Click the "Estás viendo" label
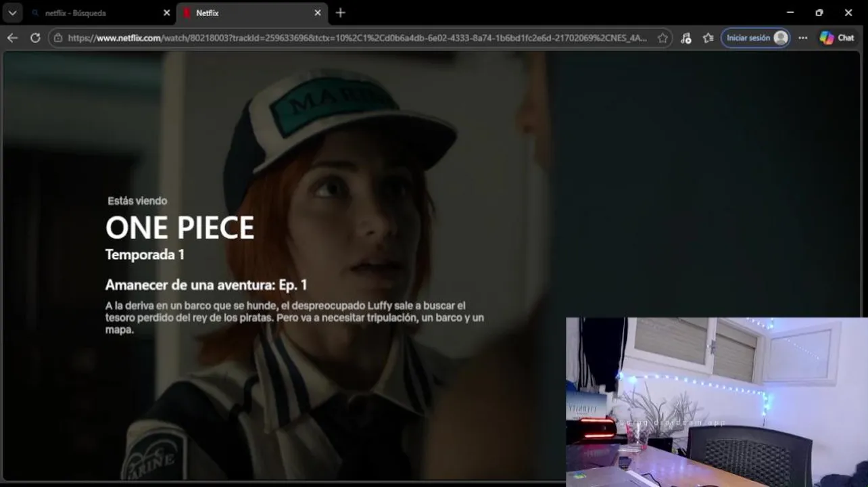The image size is (868, 487). point(137,201)
